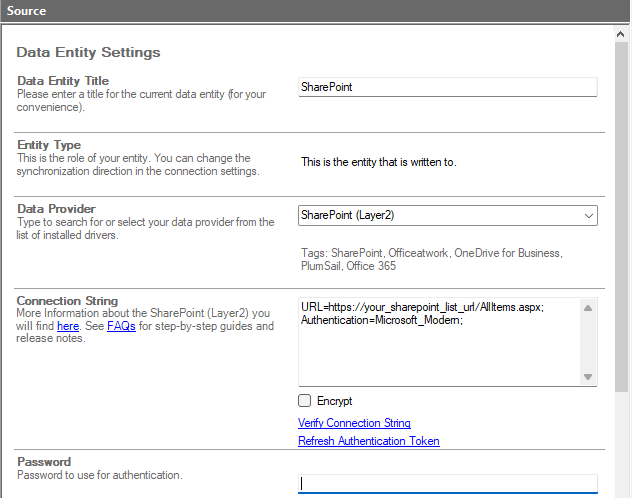Click the 'Data Entity Settings' heading

[x=88, y=52]
